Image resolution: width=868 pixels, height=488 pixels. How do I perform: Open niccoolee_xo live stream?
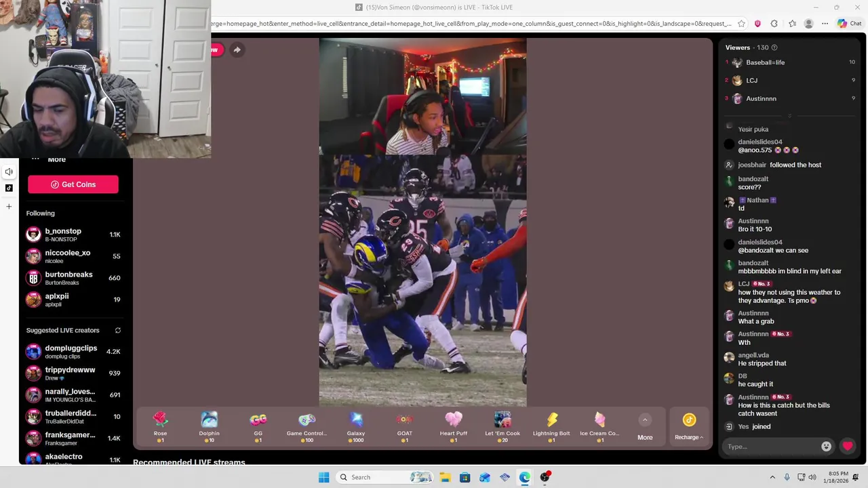73,256
